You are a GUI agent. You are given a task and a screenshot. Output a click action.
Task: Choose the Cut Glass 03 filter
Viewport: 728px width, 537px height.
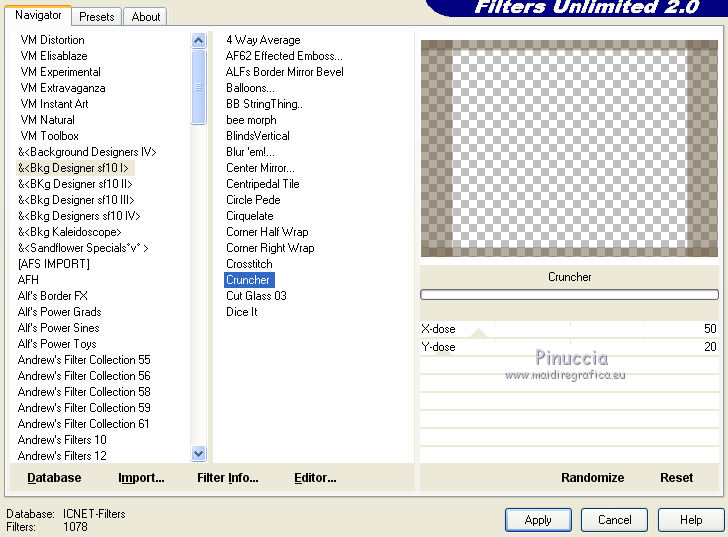tap(256, 296)
